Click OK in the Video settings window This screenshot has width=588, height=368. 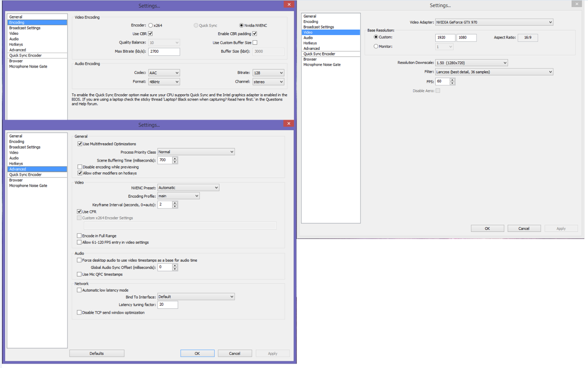coord(487,229)
